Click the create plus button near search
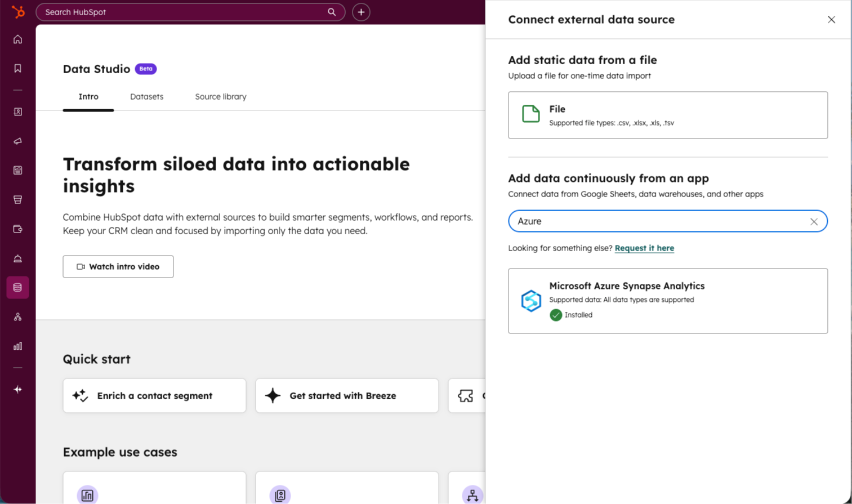852x504 pixels. (361, 12)
